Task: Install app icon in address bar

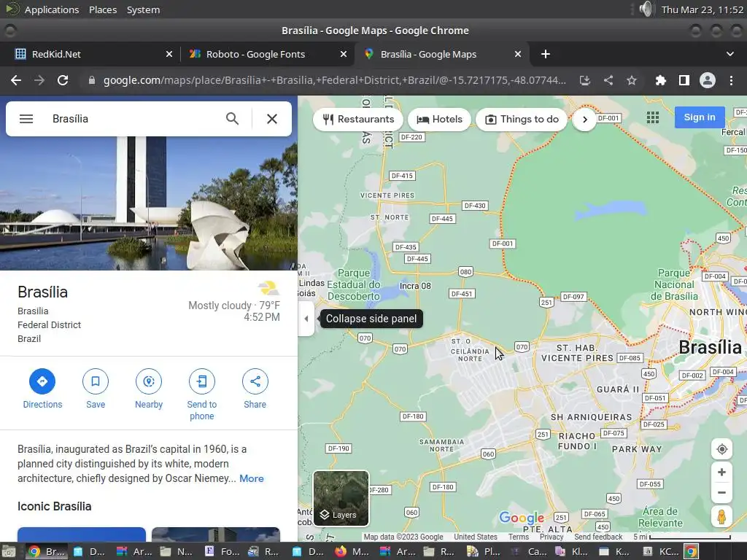Action: point(585,80)
